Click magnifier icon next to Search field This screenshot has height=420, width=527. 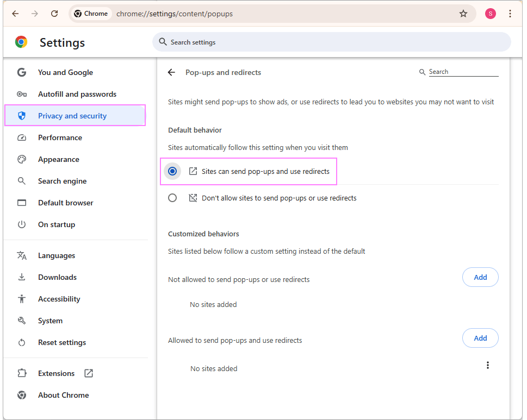(x=422, y=72)
